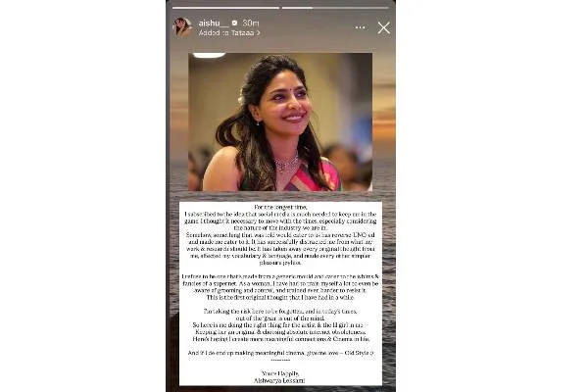
Task: Click the 'For the longest time' heading line
Action: click(280, 207)
